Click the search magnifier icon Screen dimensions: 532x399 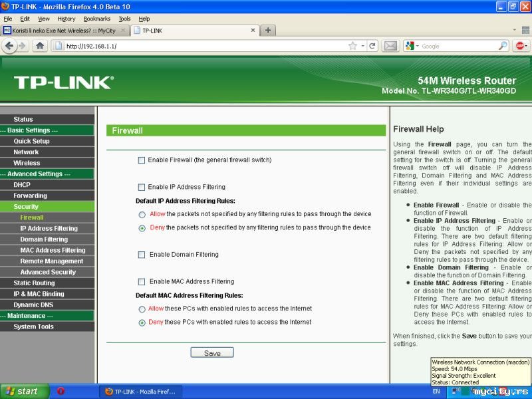click(x=503, y=46)
